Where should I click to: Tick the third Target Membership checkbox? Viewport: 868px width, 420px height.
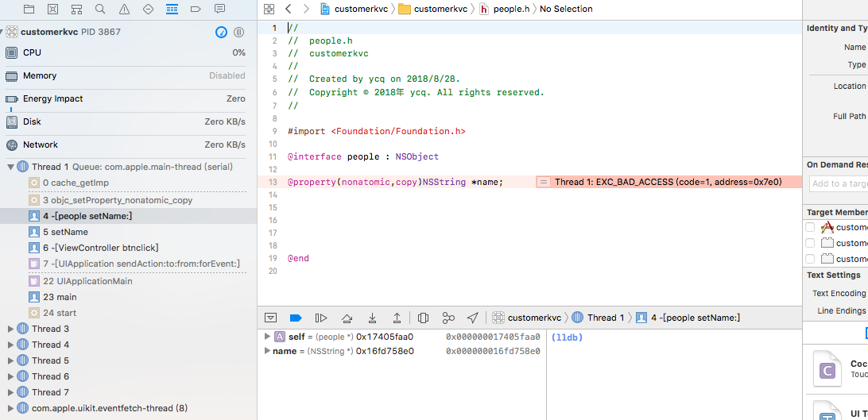[x=810, y=259]
